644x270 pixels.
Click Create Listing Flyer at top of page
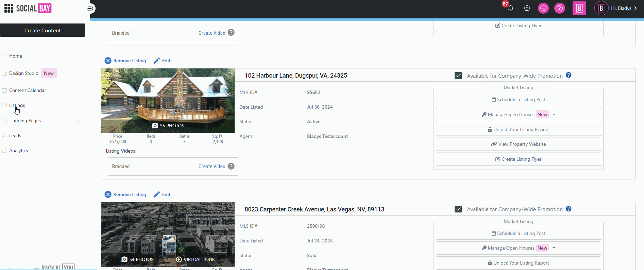click(x=518, y=26)
